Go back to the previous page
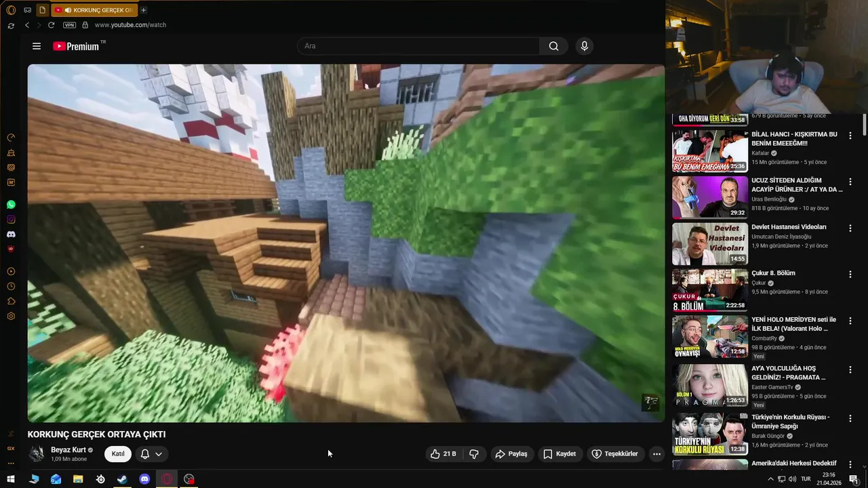 [27, 25]
